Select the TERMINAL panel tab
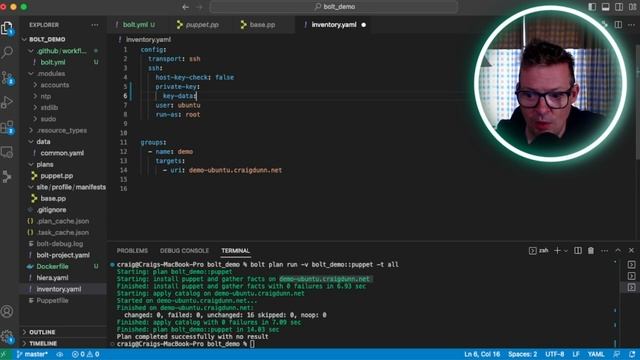 (236, 251)
